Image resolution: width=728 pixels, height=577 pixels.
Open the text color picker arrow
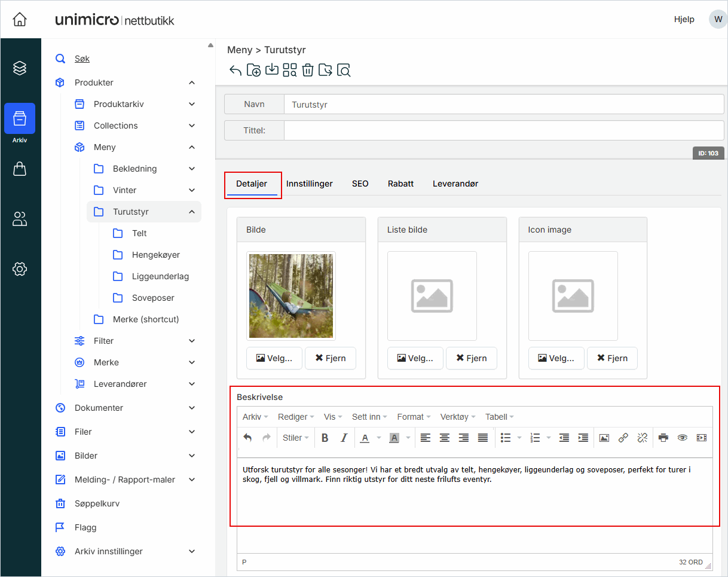(378, 438)
